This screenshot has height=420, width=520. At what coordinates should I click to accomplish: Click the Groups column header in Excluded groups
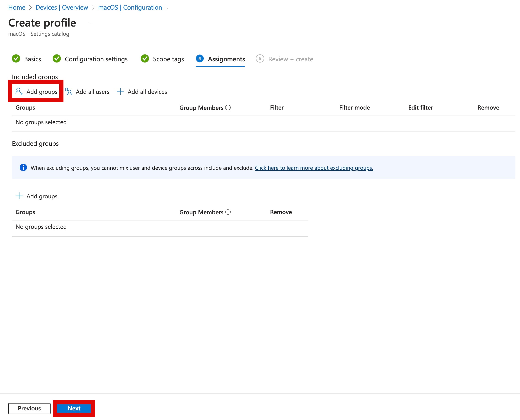pyautogui.click(x=25, y=212)
